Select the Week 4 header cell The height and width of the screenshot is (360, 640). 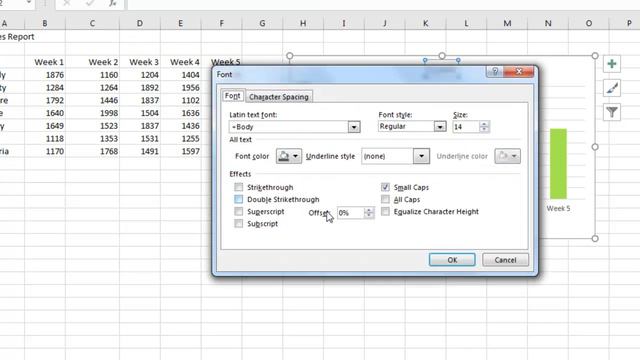tap(181, 62)
